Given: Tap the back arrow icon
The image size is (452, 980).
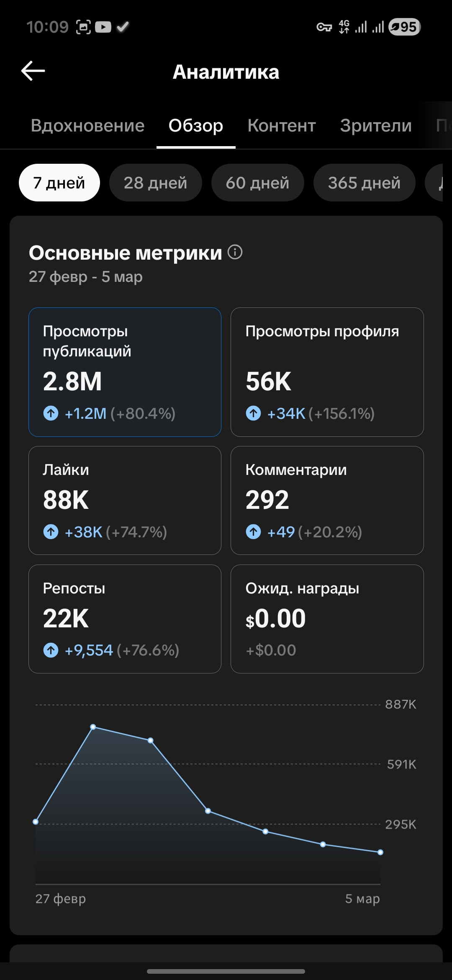Looking at the screenshot, I should (33, 71).
